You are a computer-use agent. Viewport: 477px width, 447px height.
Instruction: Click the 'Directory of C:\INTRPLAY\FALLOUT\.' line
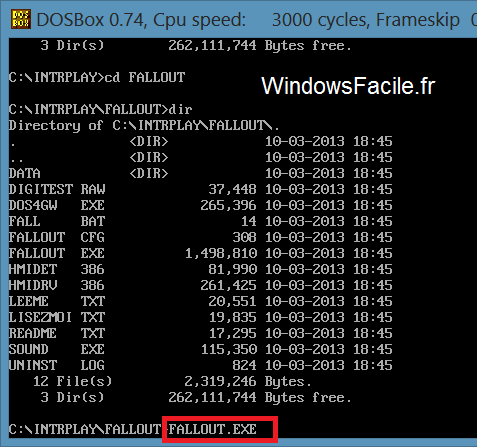coord(144,125)
